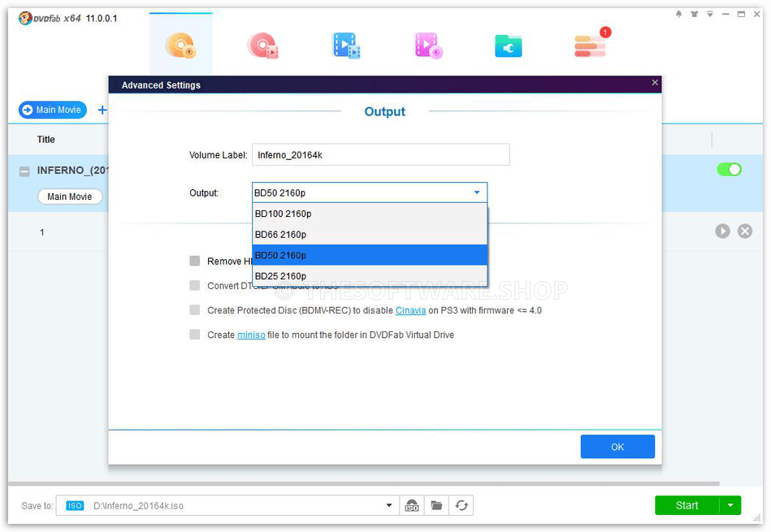Screen dimensions: 771x532
Task: Click the Main Movie tag under INFERNO
Action: coord(70,197)
